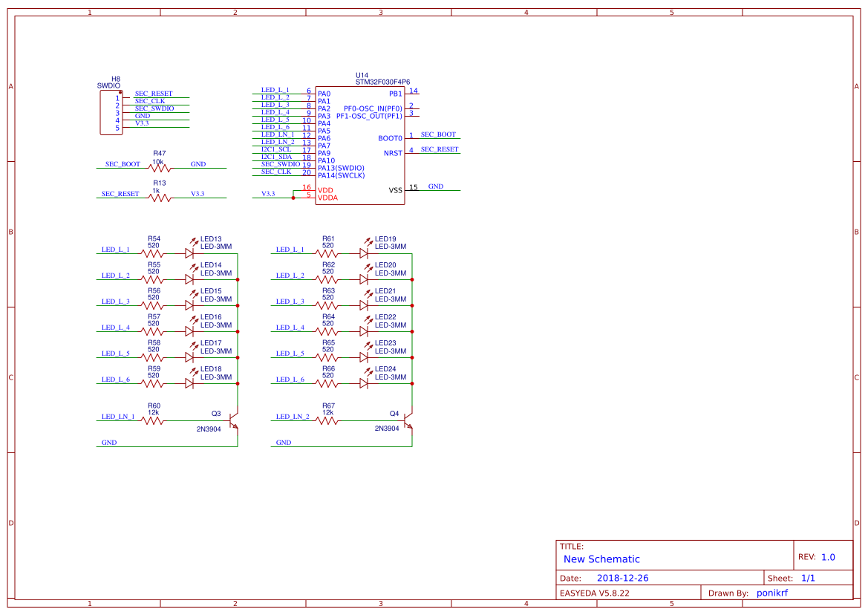Click pin PA13(SWDIO) on the microcontroller
868x615 pixels.
tap(342, 167)
